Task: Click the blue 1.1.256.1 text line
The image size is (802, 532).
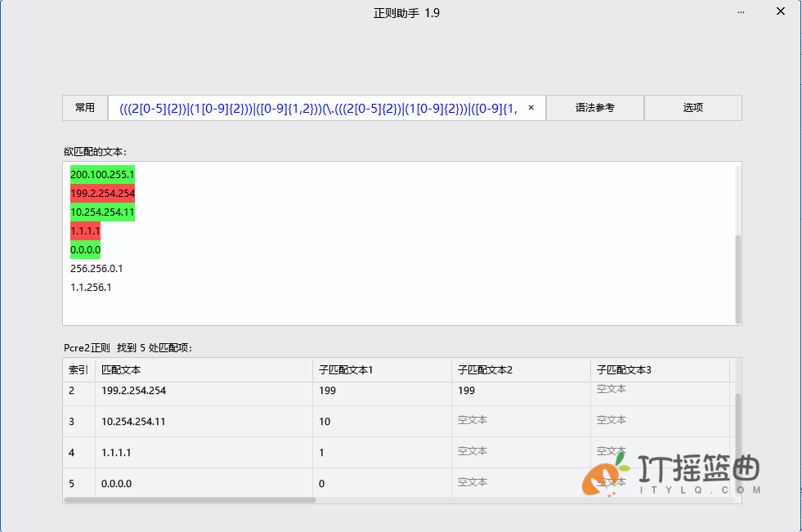Action: (91, 287)
